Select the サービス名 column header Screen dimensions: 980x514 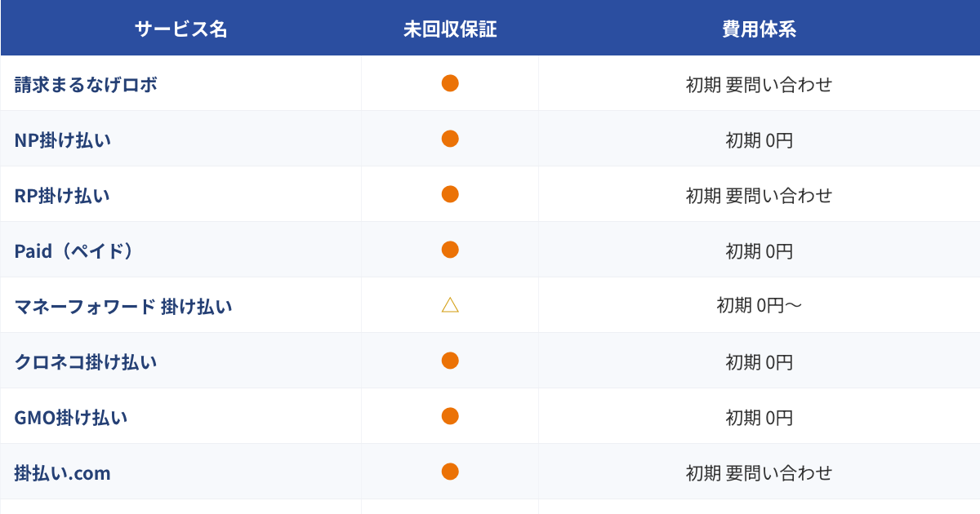point(180,29)
